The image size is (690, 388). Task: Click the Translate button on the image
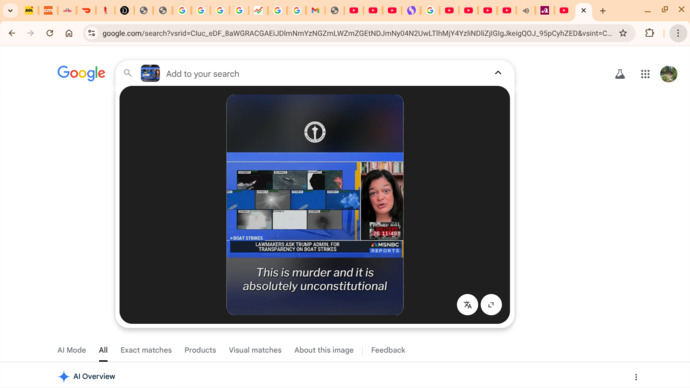point(467,304)
